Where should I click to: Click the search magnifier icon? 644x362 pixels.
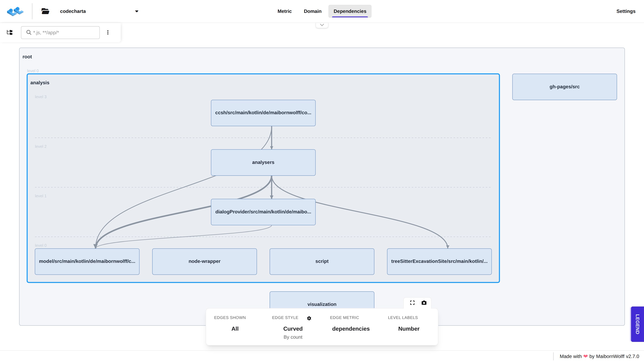[29, 32]
